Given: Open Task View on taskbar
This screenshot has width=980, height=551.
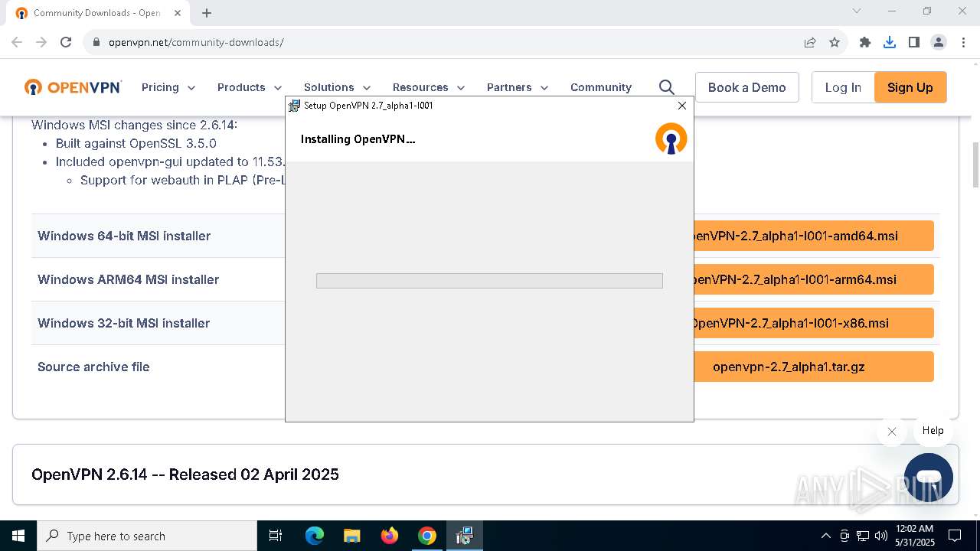Looking at the screenshot, I should (x=276, y=536).
